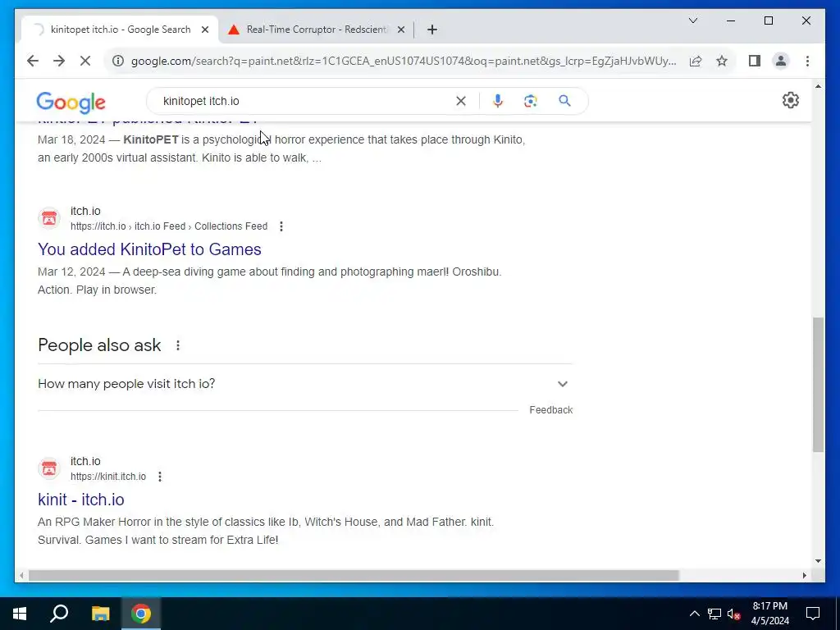Switch to the Real-Time Corruptor tab
Screen dimensions: 840x630
pyautogui.click(x=316, y=30)
